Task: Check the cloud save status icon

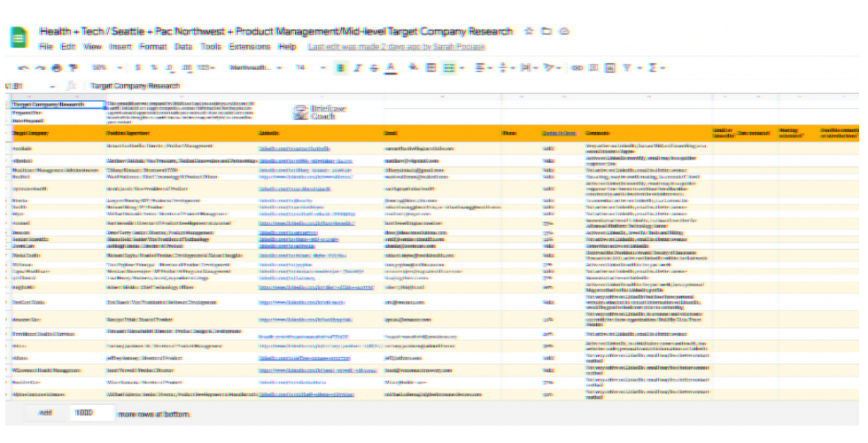Action: click(564, 31)
